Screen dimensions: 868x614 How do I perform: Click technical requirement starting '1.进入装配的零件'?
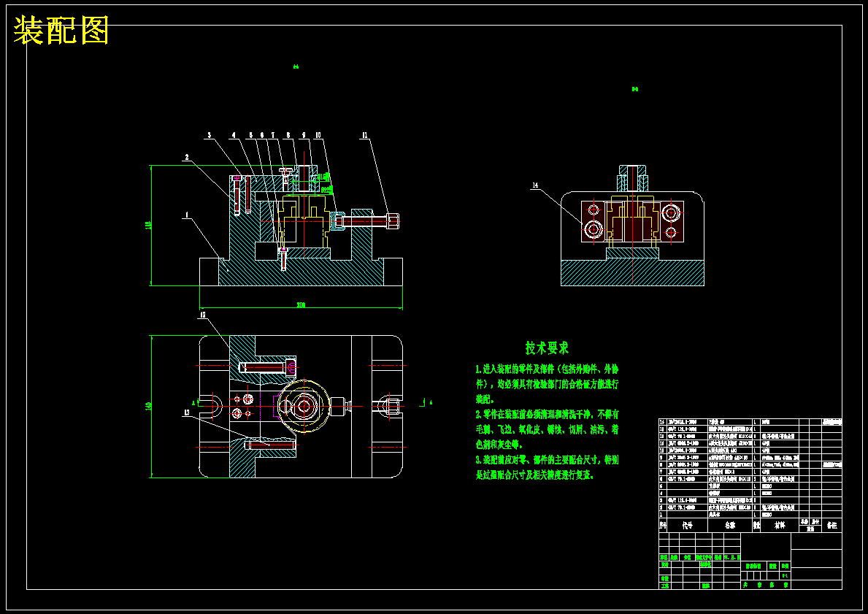pos(547,384)
